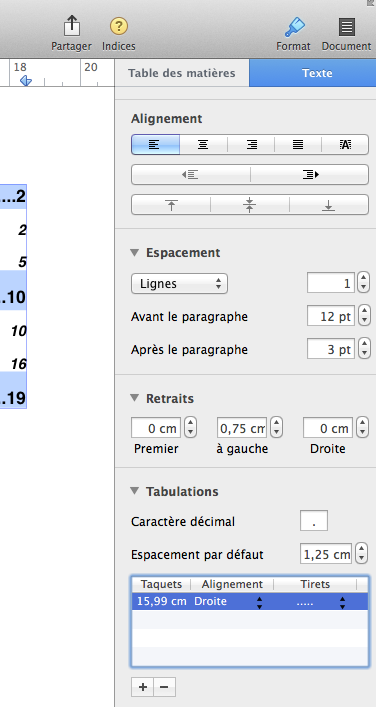
Task: Add a new tab stop with plus button
Action: coord(142,687)
